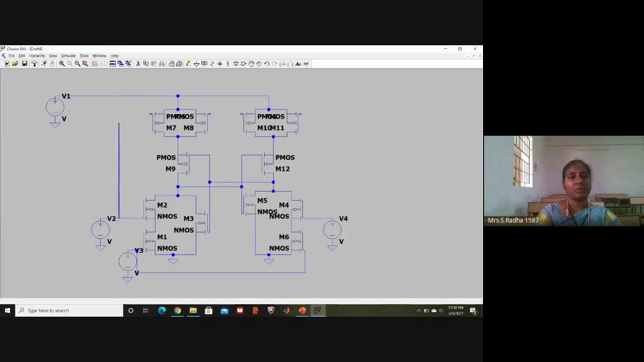Run the simulation with running-man icon
644x362 pixels.
tap(44, 64)
